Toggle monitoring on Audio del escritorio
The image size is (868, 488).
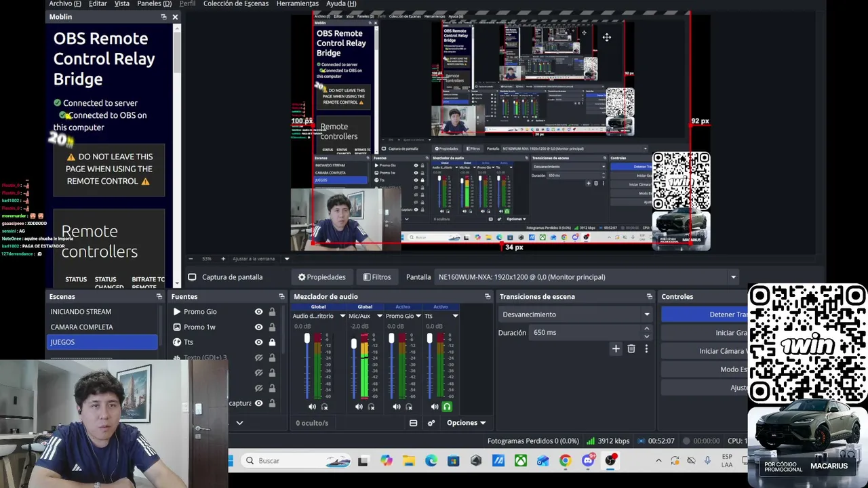pos(324,407)
